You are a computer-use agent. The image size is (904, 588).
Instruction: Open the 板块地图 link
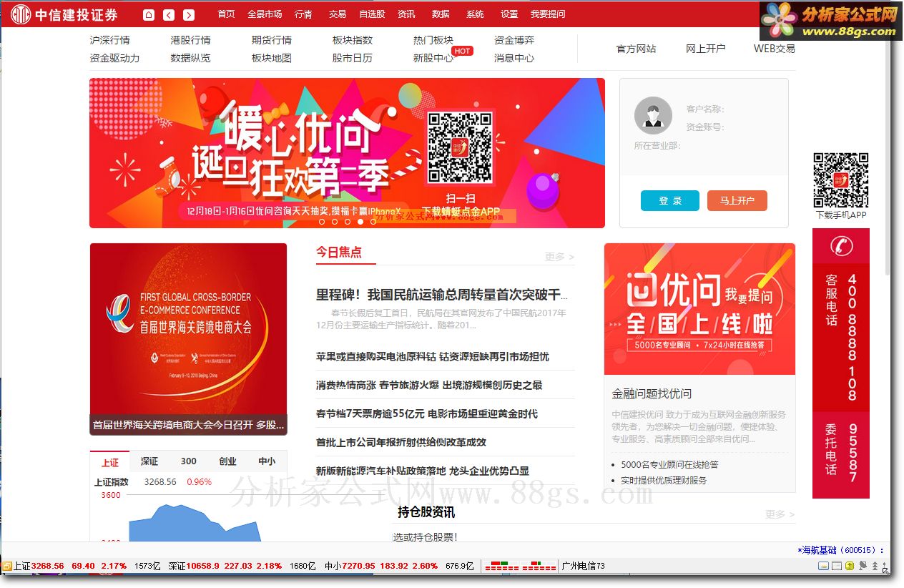pos(272,58)
